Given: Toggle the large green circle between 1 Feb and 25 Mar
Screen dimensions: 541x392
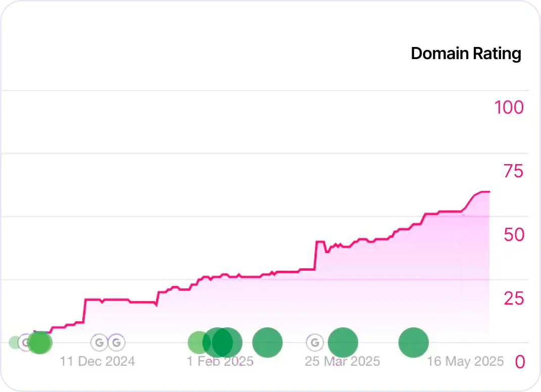Looking at the screenshot, I should (268, 342).
